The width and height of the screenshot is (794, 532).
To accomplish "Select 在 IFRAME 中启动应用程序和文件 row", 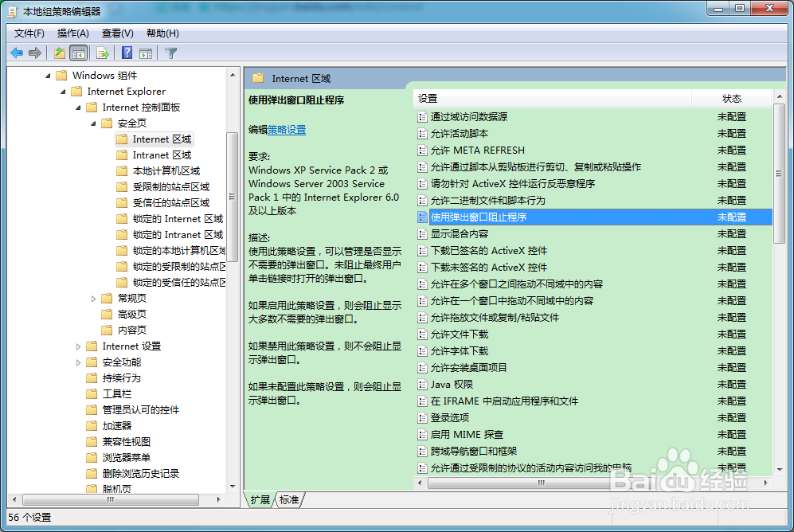I will tap(593, 401).
